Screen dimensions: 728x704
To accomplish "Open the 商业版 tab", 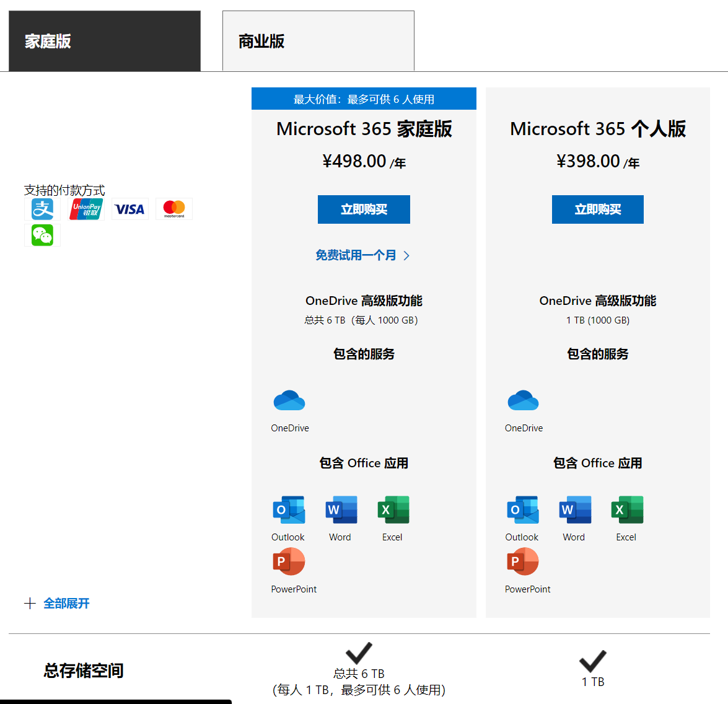I will coord(318,41).
